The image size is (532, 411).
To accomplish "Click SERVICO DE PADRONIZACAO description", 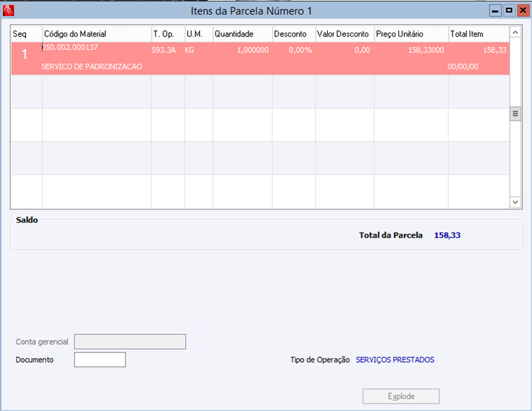I will click(x=92, y=66).
